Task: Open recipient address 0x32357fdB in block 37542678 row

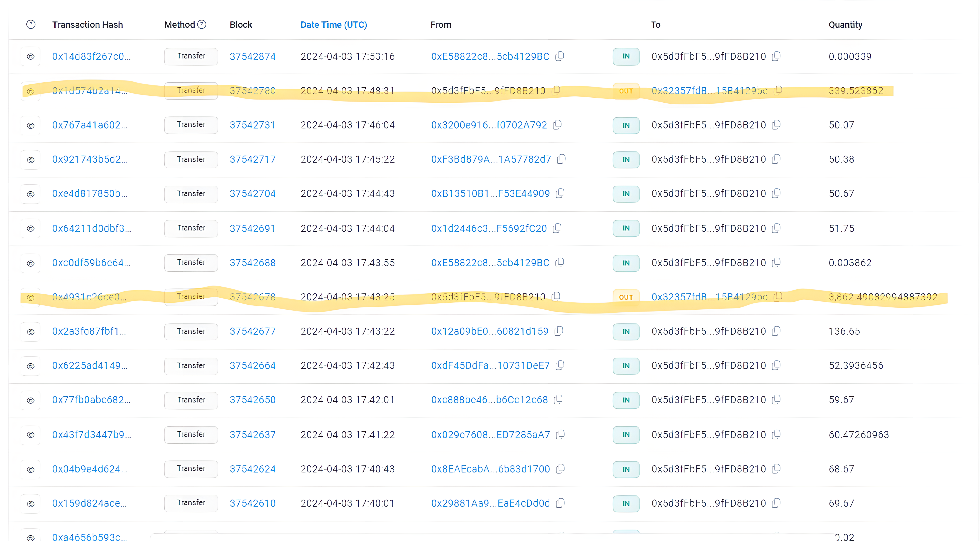Action: coord(709,297)
